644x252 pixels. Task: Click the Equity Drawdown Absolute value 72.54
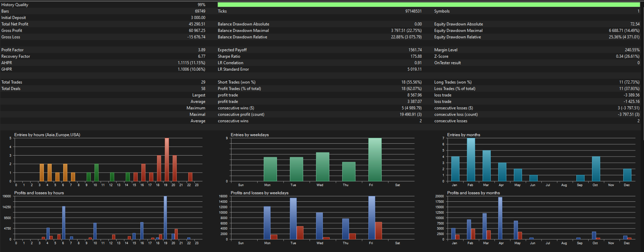(x=635, y=24)
